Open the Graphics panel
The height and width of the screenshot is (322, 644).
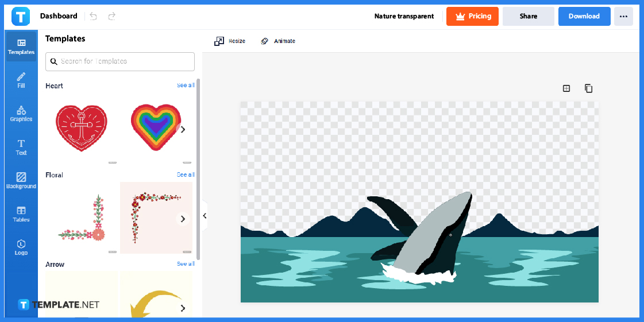[21, 114]
